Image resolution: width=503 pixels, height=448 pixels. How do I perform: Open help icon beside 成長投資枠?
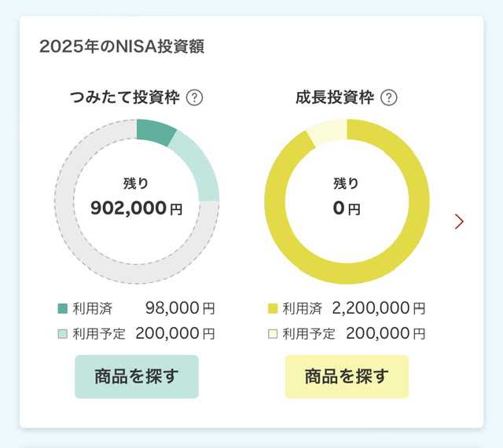[388, 98]
